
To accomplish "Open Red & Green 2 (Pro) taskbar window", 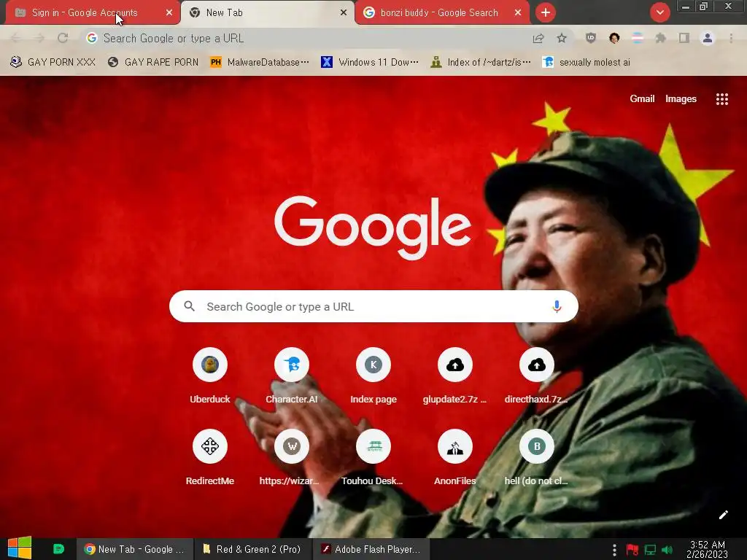I will point(252,549).
